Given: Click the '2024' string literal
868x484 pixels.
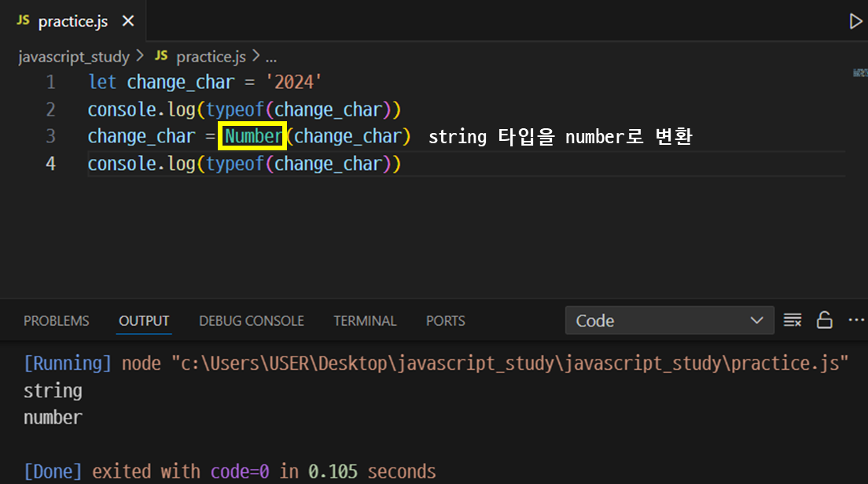Looking at the screenshot, I should (x=294, y=82).
